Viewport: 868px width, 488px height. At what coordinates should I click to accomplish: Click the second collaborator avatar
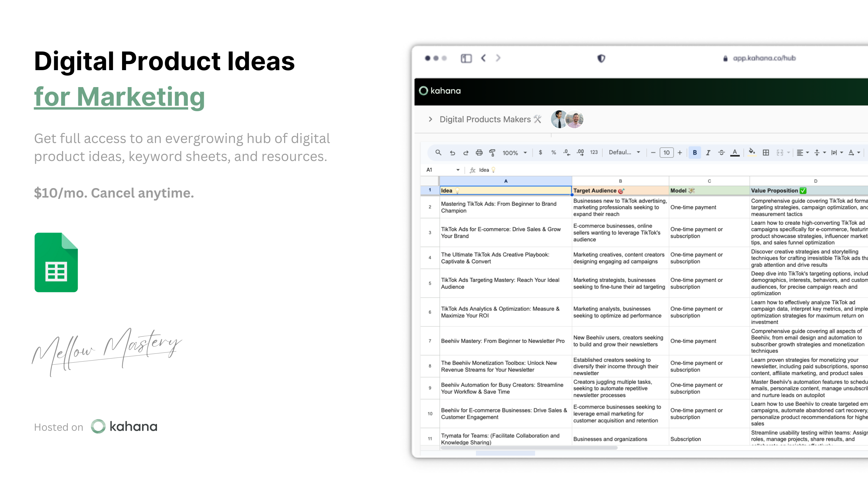(575, 119)
